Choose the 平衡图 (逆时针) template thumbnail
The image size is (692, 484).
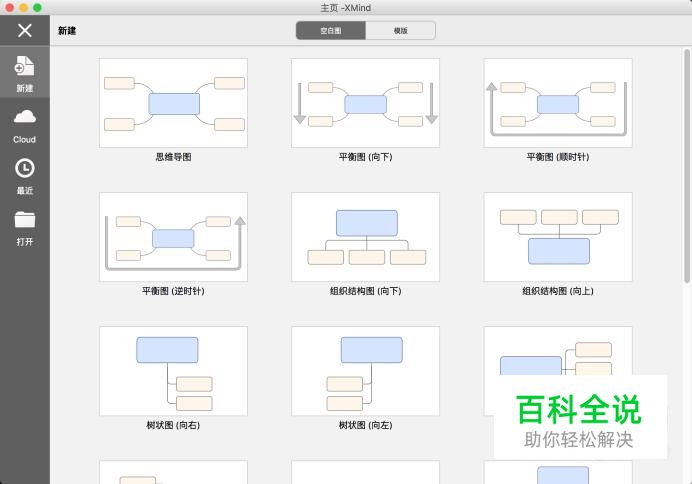pyautogui.click(x=173, y=237)
